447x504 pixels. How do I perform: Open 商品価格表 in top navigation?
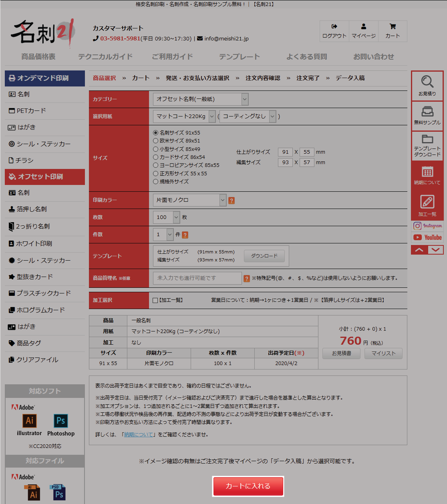click(x=38, y=57)
